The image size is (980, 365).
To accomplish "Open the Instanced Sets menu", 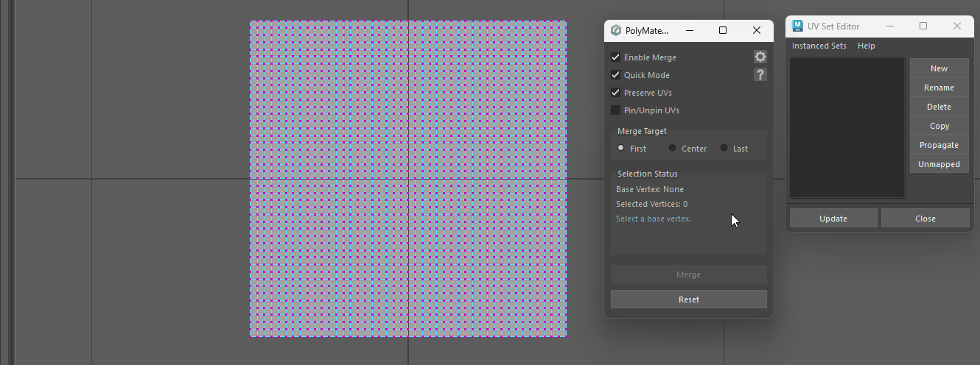I will click(x=819, y=46).
